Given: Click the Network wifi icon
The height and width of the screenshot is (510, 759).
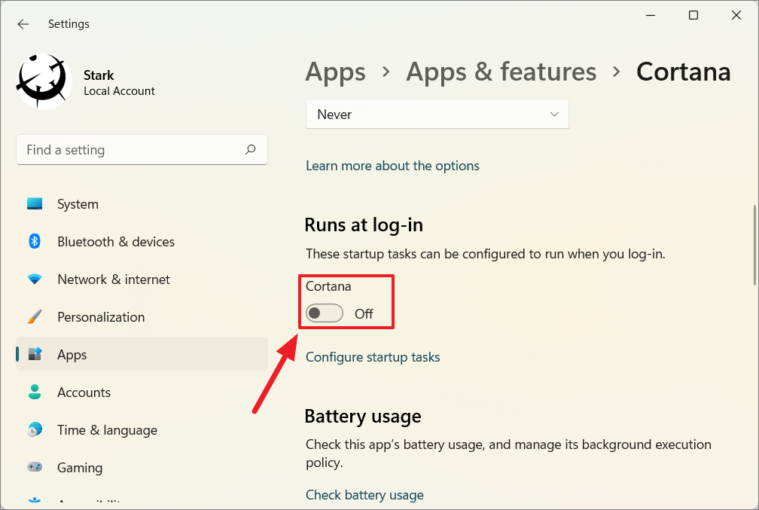Looking at the screenshot, I should click(34, 279).
